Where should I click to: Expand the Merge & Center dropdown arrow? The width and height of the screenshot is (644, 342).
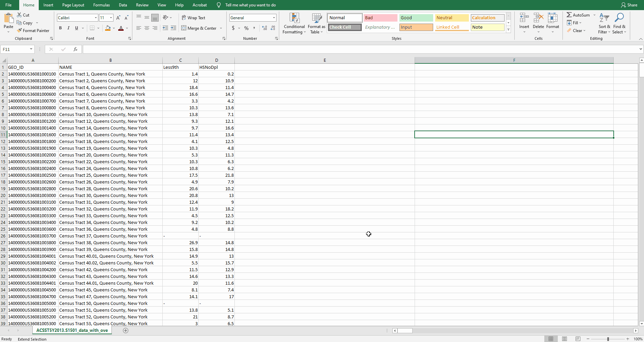221,28
